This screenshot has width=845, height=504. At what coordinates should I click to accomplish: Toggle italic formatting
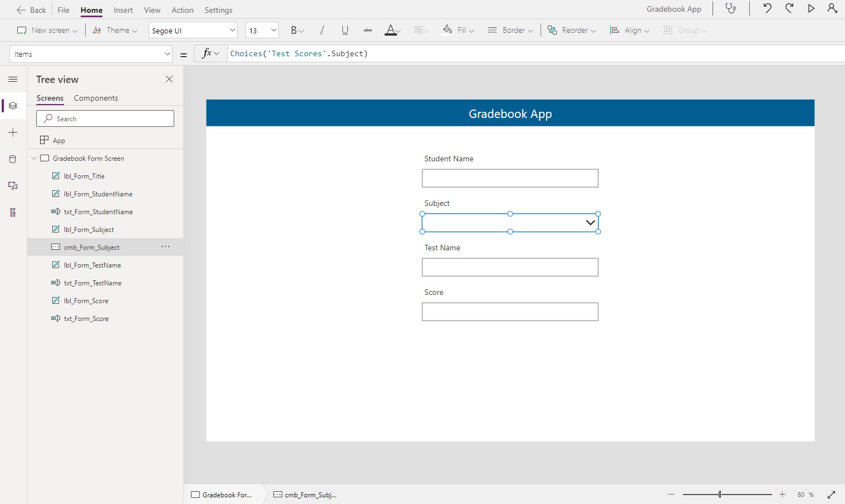point(322,30)
